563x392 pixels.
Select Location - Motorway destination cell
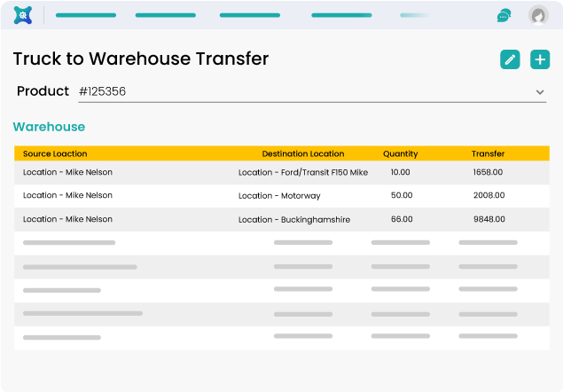click(x=279, y=196)
